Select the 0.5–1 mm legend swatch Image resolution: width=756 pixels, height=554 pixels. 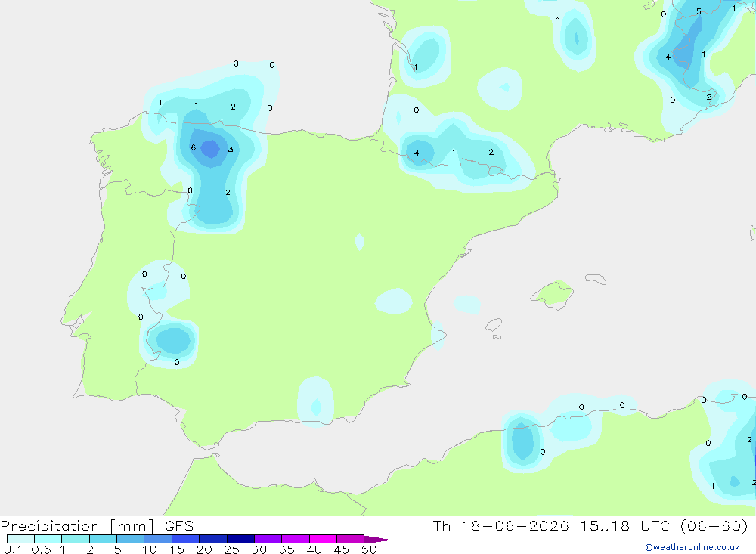click(x=48, y=539)
